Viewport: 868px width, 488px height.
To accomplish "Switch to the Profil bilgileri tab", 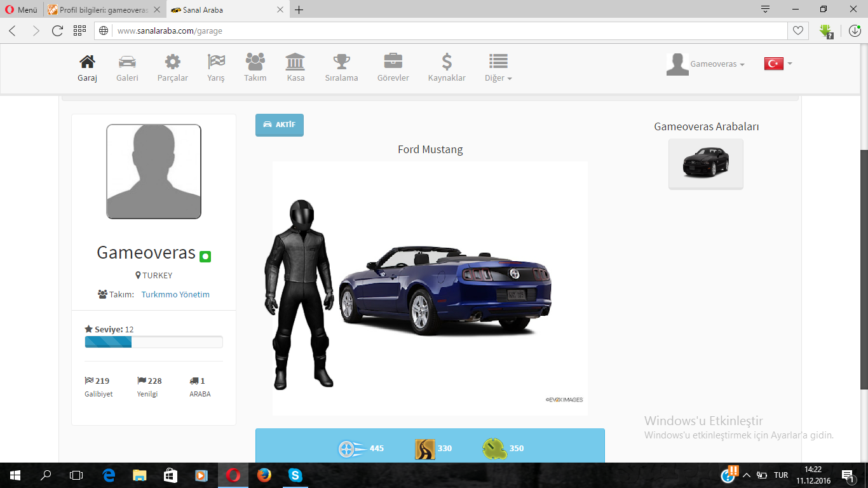I will click(105, 10).
